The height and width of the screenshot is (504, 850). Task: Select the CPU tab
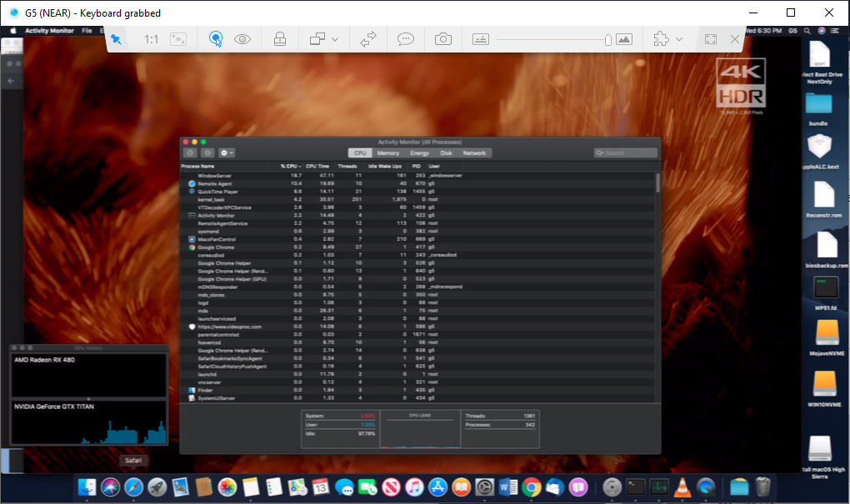tap(361, 152)
